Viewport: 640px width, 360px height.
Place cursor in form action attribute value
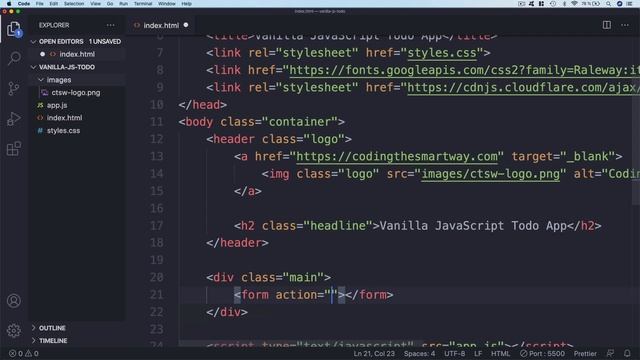tap(331, 295)
